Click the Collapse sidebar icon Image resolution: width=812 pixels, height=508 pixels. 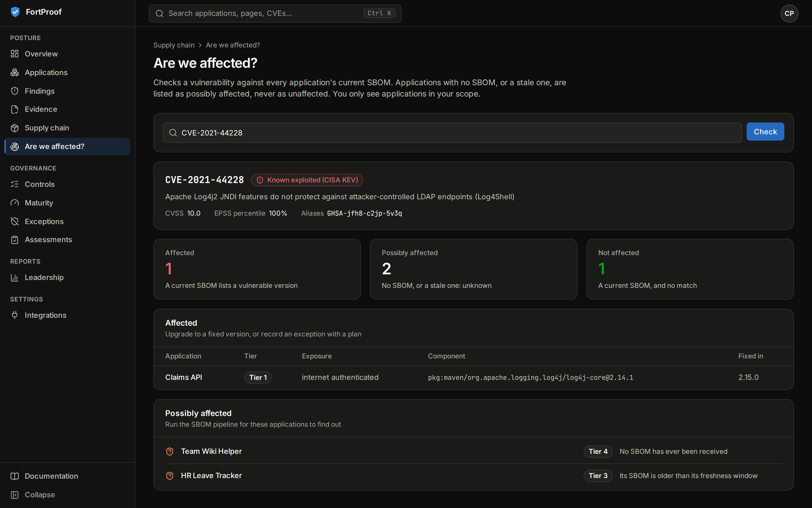click(14, 495)
